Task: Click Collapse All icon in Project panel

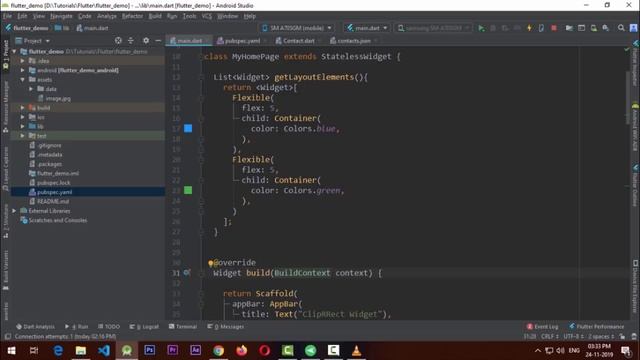Action: pyautogui.click(x=131, y=40)
